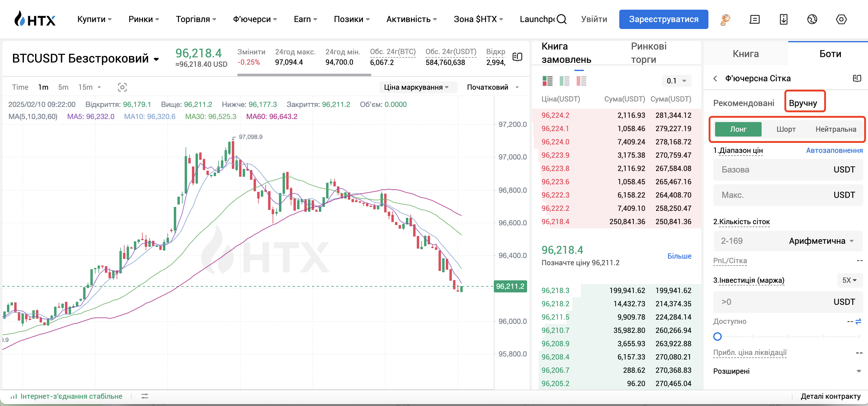The image size is (868, 406).
Task: Click the Автозаповнення link
Action: tap(834, 151)
